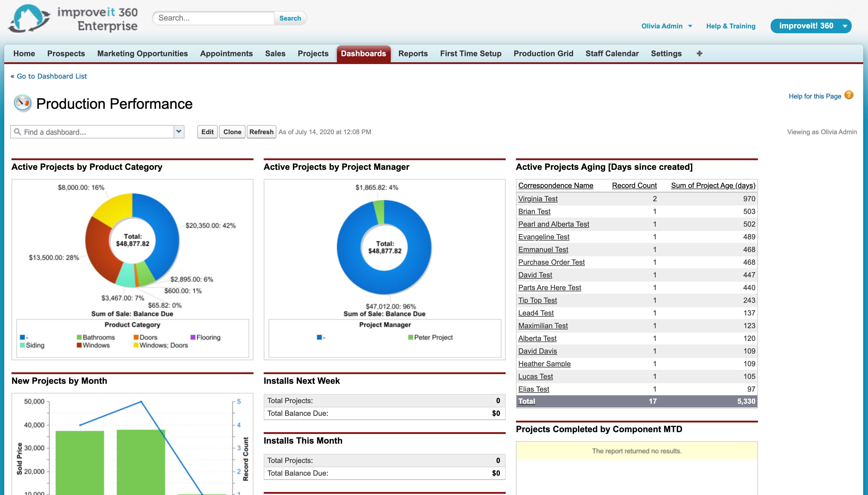Open the Olivia Admin user menu arrow
The image size is (868, 495).
pyautogui.click(x=690, y=26)
